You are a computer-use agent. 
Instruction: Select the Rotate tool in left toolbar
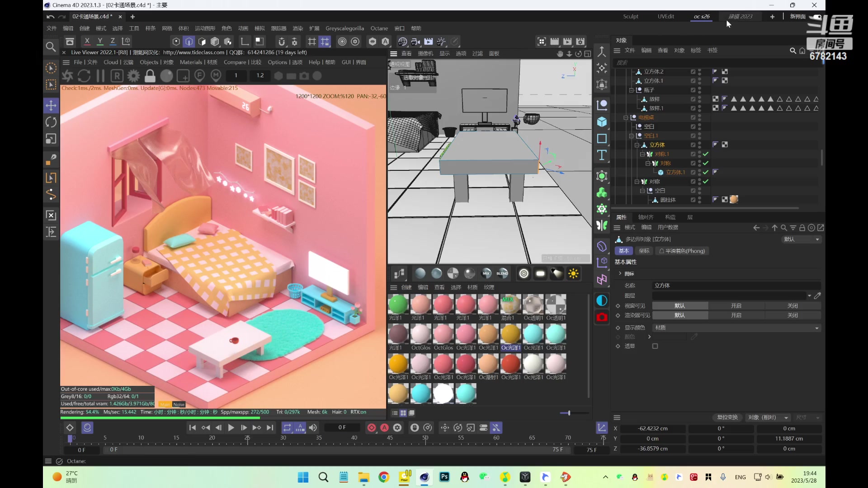tap(51, 122)
